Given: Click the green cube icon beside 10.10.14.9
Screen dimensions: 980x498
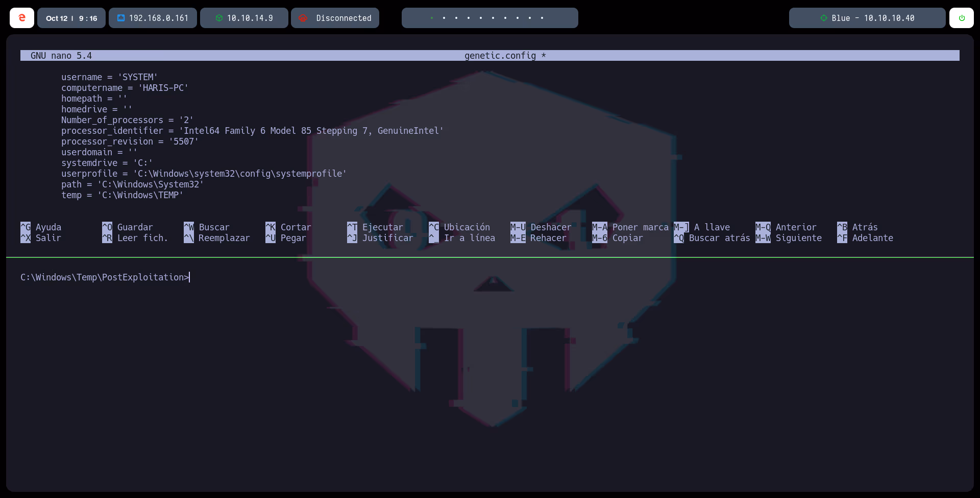Looking at the screenshot, I should [219, 18].
